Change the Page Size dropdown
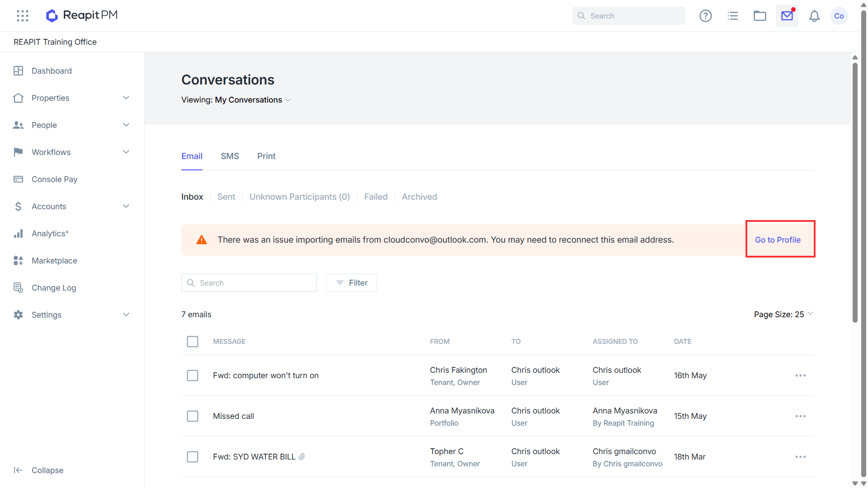The height and width of the screenshot is (488, 868). pyautogui.click(x=783, y=314)
